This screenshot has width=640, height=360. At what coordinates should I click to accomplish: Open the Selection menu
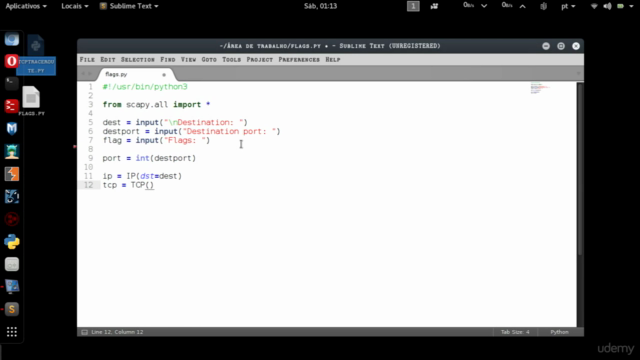(x=138, y=60)
